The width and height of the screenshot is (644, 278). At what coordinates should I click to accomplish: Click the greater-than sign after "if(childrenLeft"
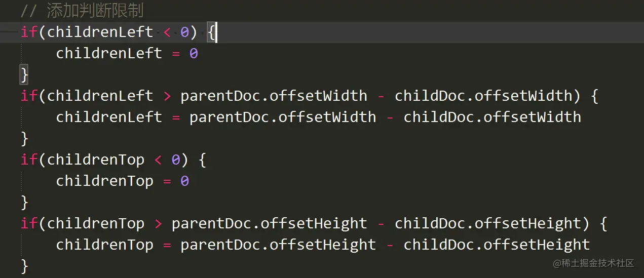pyautogui.click(x=167, y=96)
